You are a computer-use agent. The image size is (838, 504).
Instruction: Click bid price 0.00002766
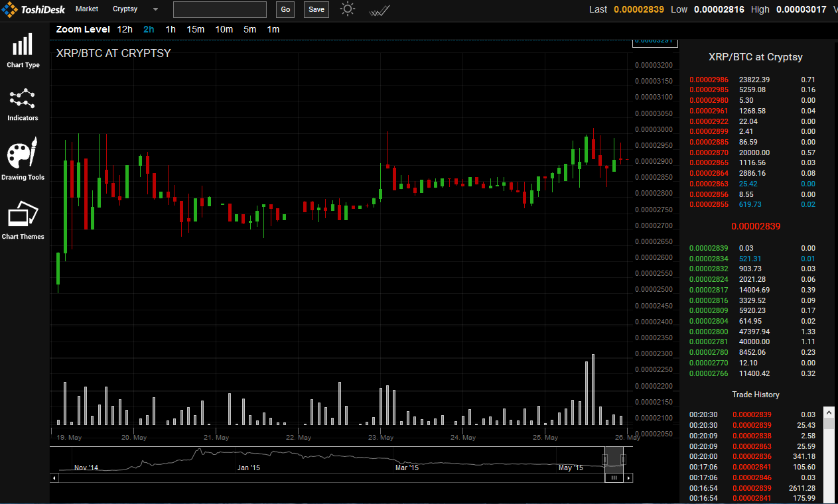pos(709,373)
